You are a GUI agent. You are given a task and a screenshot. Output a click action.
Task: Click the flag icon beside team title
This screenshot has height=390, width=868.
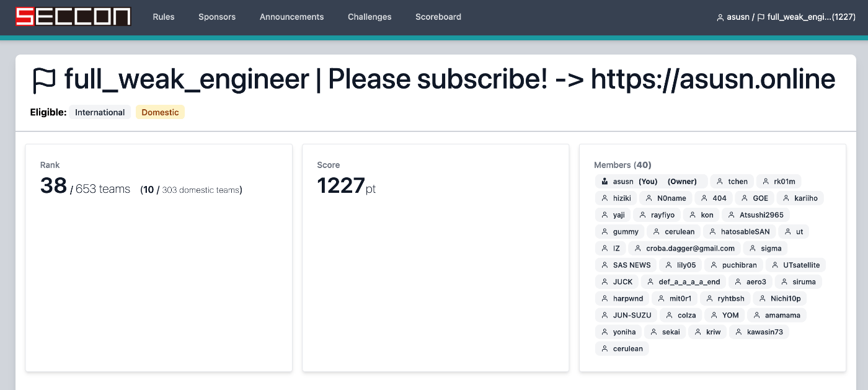tap(44, 80)
